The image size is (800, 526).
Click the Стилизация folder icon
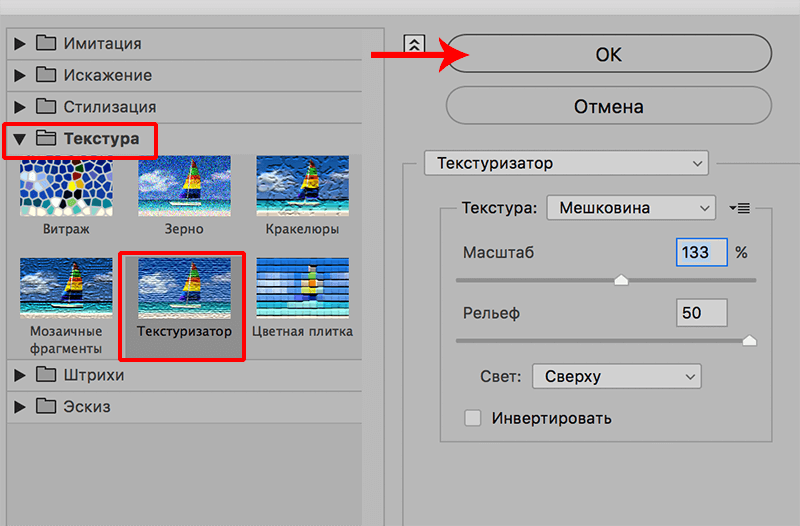(x=46, y=106)
